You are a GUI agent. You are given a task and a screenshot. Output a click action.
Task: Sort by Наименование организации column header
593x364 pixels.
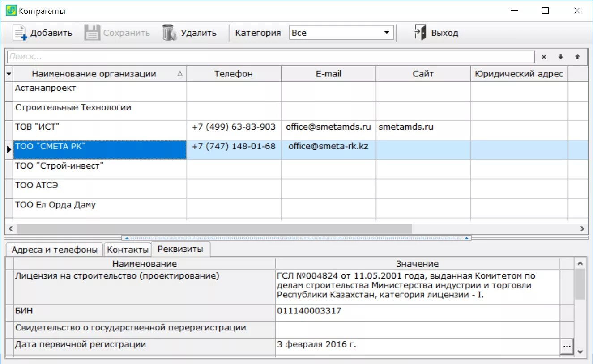(x=100, y=74)
